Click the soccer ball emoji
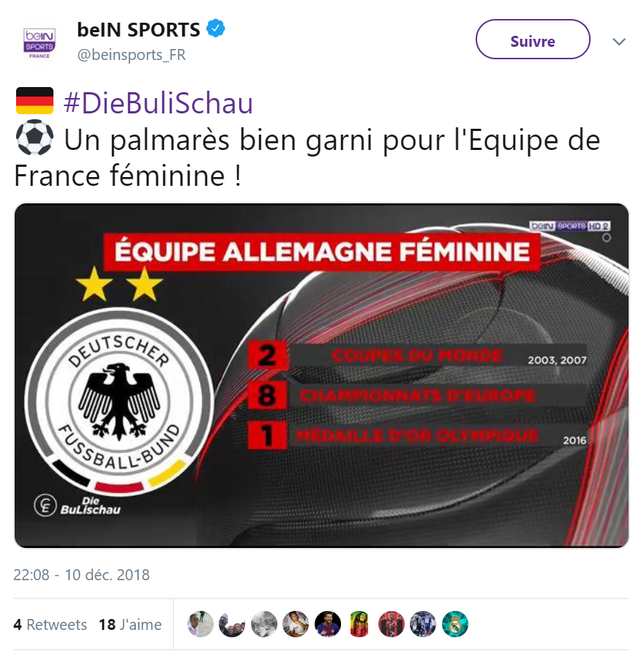 (35, 138)
